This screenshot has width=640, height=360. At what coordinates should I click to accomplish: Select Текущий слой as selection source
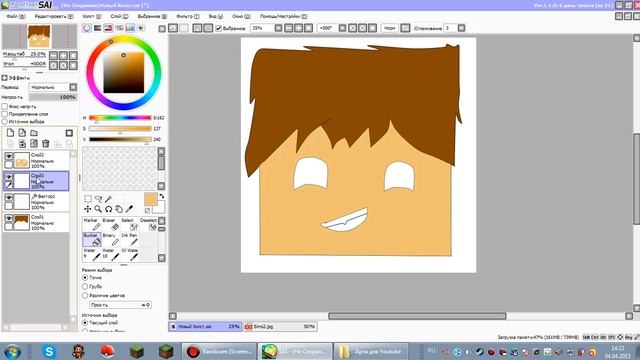(x=85, y=322)
